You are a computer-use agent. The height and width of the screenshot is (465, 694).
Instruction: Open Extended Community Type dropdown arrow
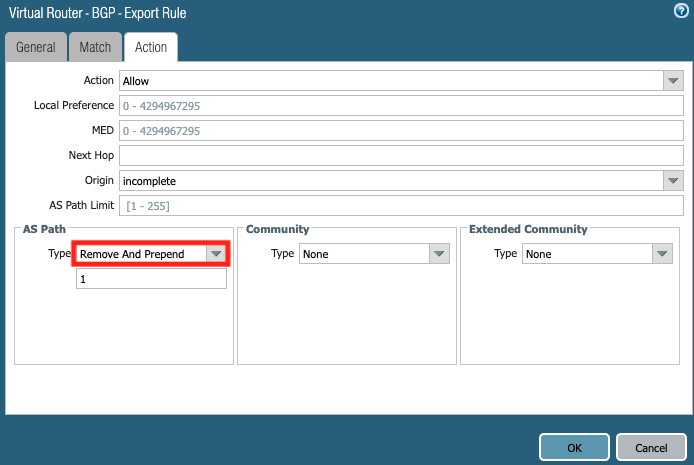pos(662,254)
